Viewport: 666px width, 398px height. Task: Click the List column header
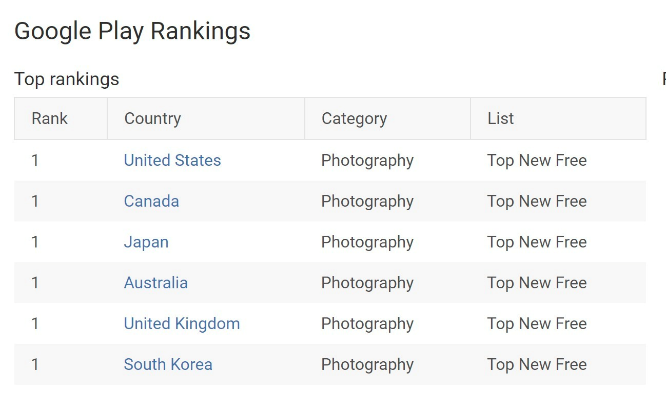coord(500,119)
